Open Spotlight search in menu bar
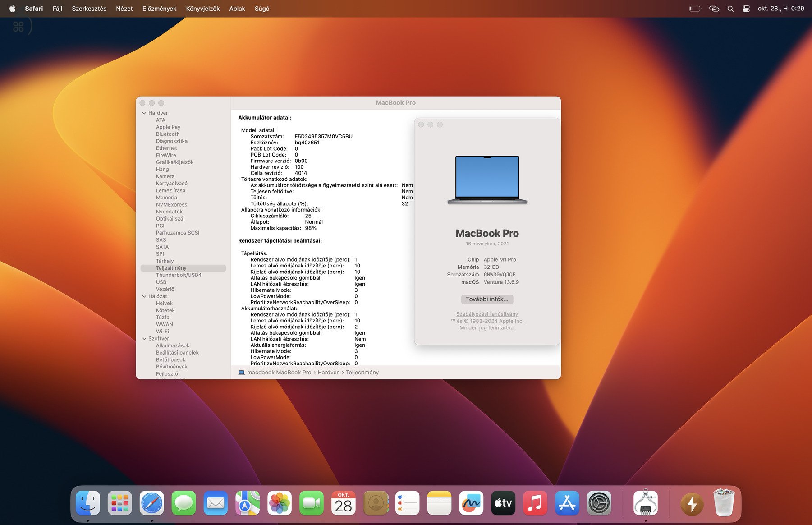Viewport: 812px width, 525px height. pyautogui.click(x=730, y=9)
